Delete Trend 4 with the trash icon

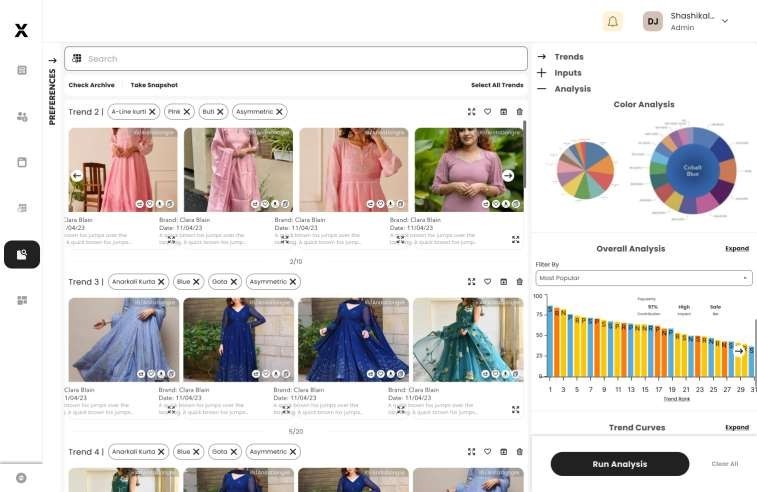(x=519, y=451)
